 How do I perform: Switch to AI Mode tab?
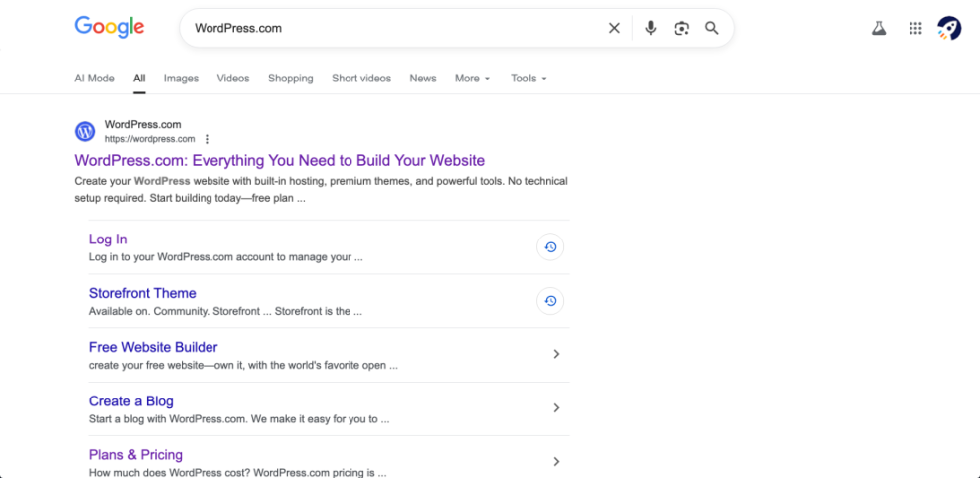[95, 79]
